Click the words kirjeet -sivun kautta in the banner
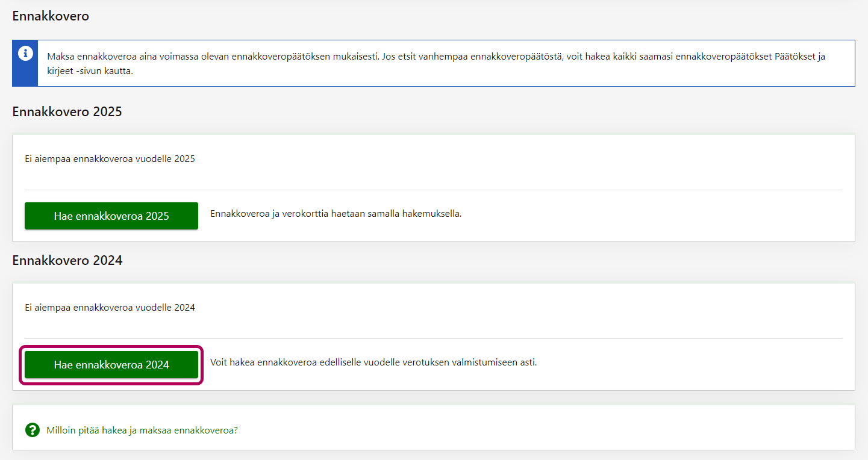The width and height of the screenshot is (868, 460). click(90, 71)
